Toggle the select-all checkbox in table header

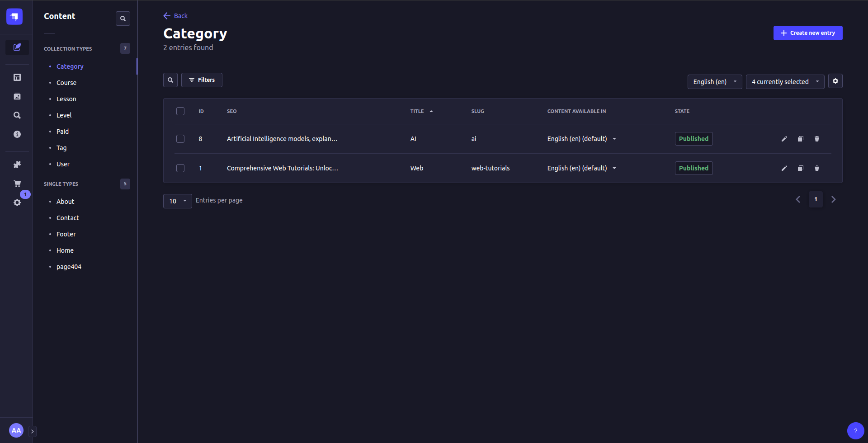pos(180,111)
